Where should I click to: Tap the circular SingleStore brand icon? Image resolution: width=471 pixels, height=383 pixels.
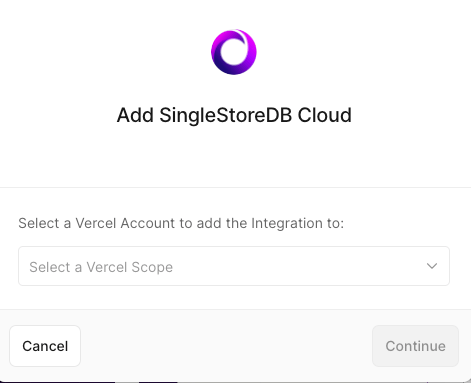coord(234,52)
